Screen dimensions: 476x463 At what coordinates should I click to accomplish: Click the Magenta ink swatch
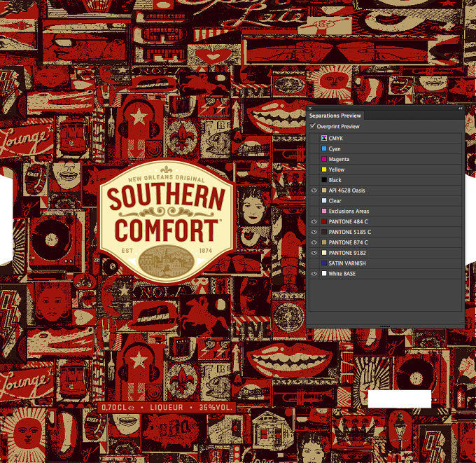click(324, 159)
